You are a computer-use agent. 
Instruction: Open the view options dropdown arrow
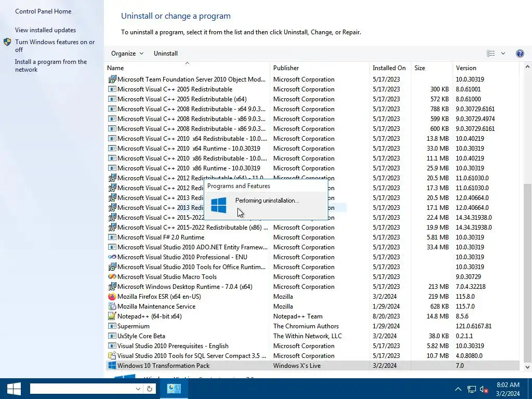(x=503, y=54)
